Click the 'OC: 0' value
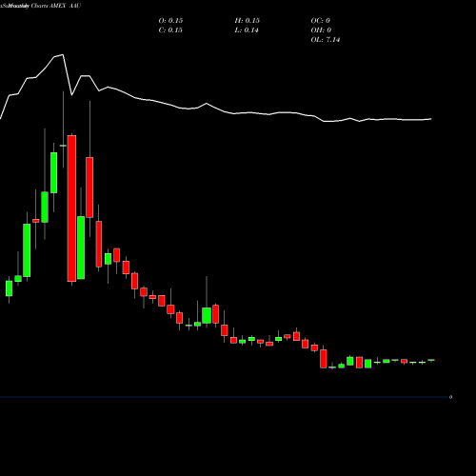Screen dimensions: 476x476 pos(321,21)
